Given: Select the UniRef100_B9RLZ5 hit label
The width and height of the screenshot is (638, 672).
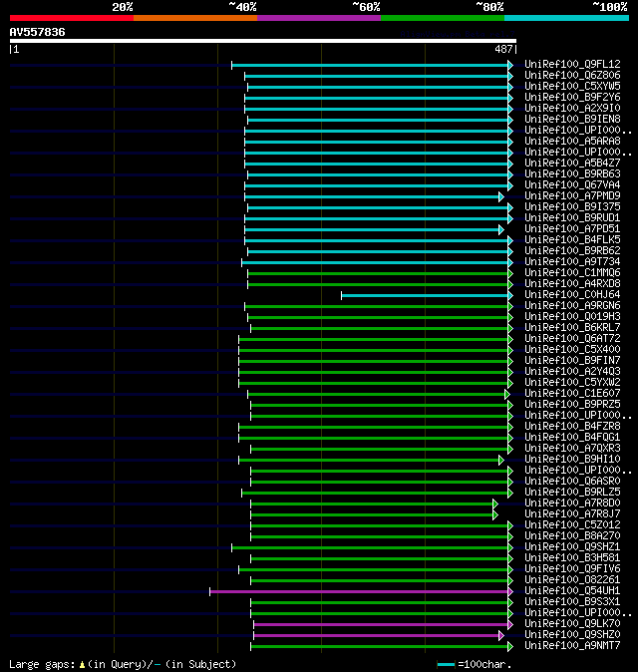Looking at the screenshot, I should click(572, 492).
